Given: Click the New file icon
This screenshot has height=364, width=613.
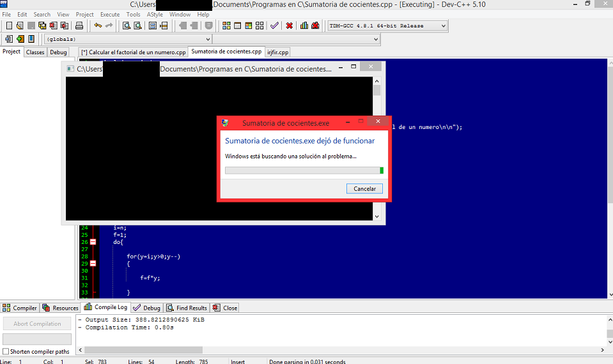Looking at the screenshot, I should tap(9, 26).
